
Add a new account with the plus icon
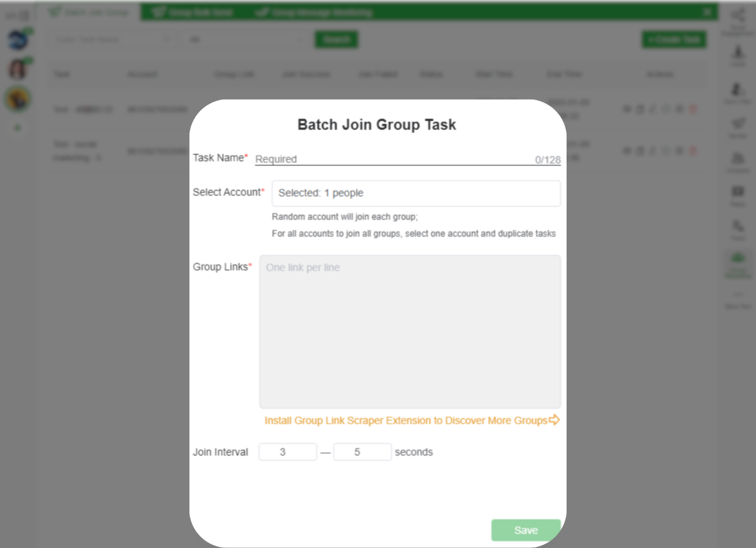click(x=18, y=128)
